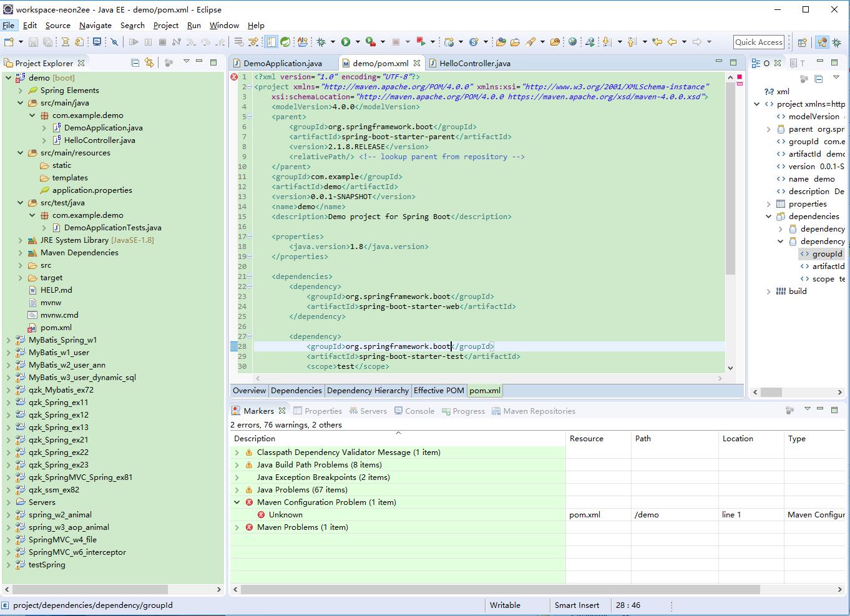
Task: Switch to HelloController.java editor tab
Action: click(x=475, y=63)
